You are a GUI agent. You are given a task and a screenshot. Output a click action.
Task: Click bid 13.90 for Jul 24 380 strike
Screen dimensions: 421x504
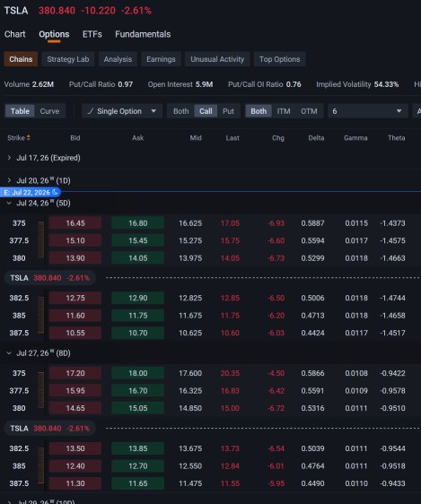coord(75,258)
